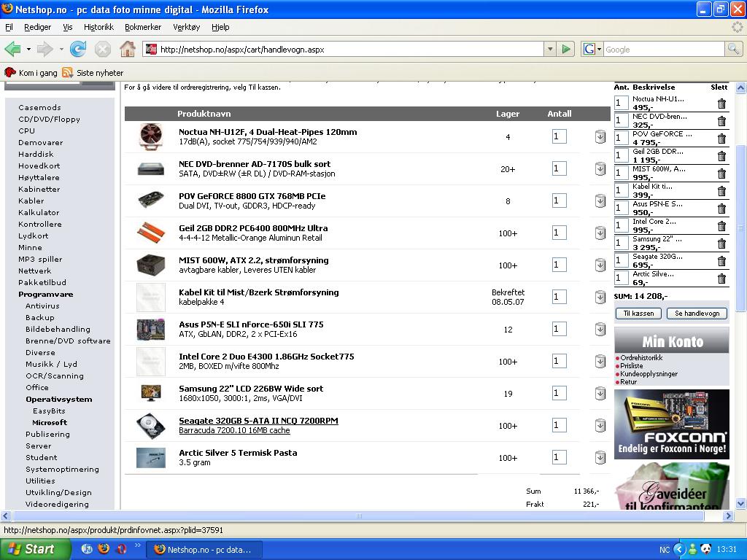
Task: Delete Kabel Kit in sidebar cart via trash icon
Action: [x=721, y=191]
